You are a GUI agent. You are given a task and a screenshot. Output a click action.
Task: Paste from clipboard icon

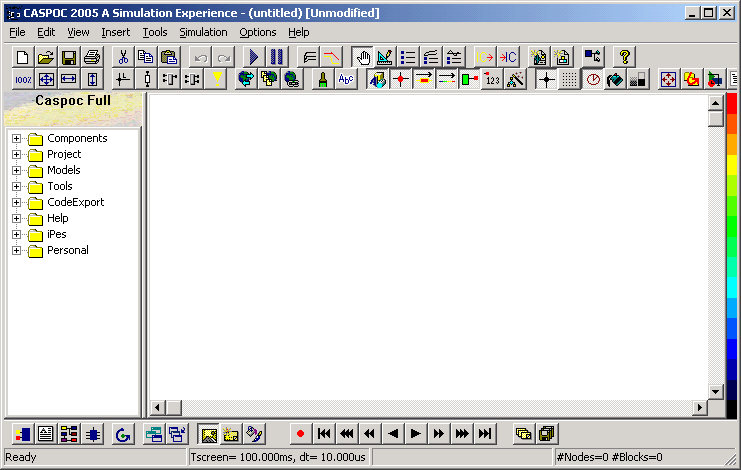point(169,57)
